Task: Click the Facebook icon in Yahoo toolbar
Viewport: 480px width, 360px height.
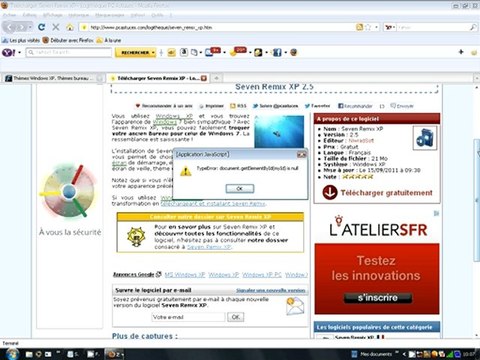Action: [277, 52]
